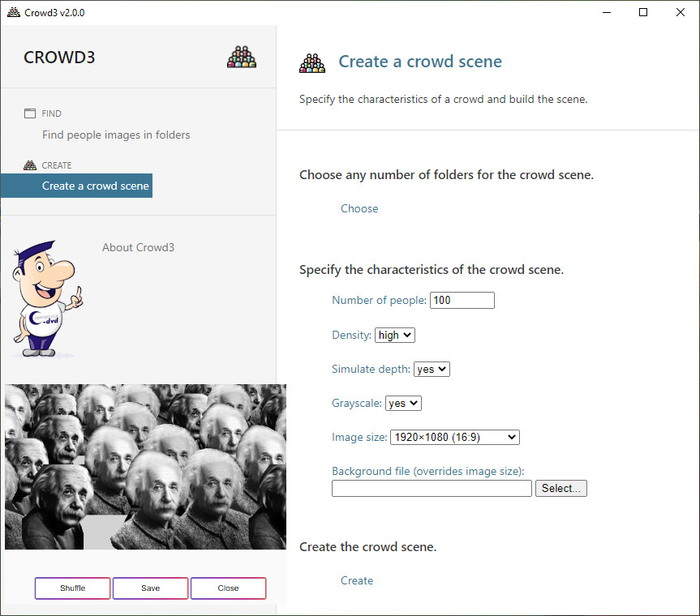Click the Crowd3 app icon in title bar
The height and width of the screenshot is (616, 700).
point(13,13)
